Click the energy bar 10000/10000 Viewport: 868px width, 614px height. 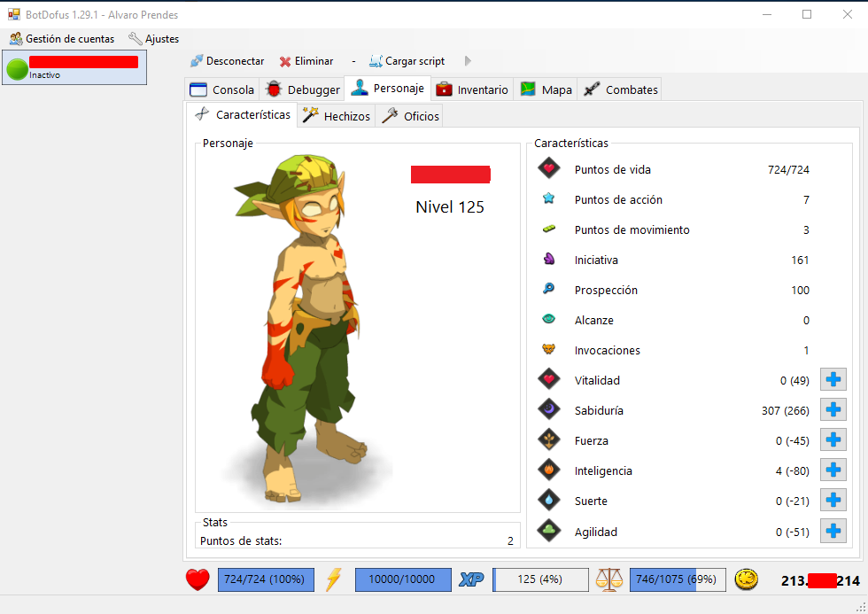click(403, 579)
